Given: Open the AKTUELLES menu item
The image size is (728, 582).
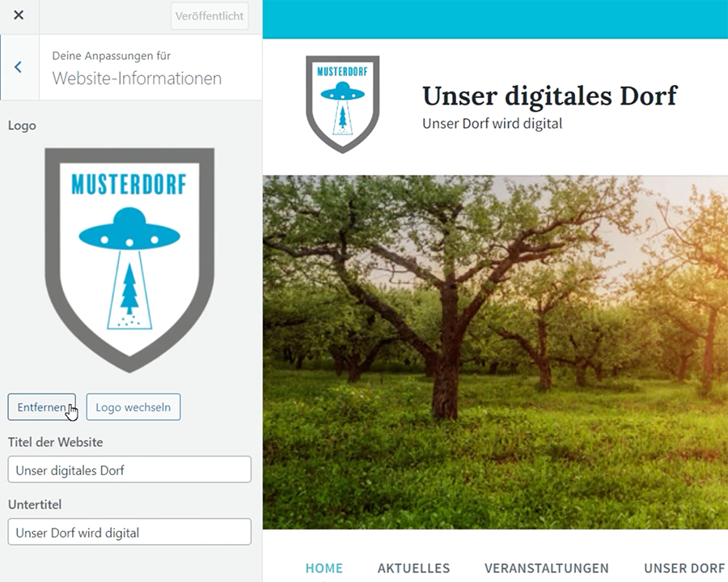Looking at the screenshot, I should click(413, 568).
